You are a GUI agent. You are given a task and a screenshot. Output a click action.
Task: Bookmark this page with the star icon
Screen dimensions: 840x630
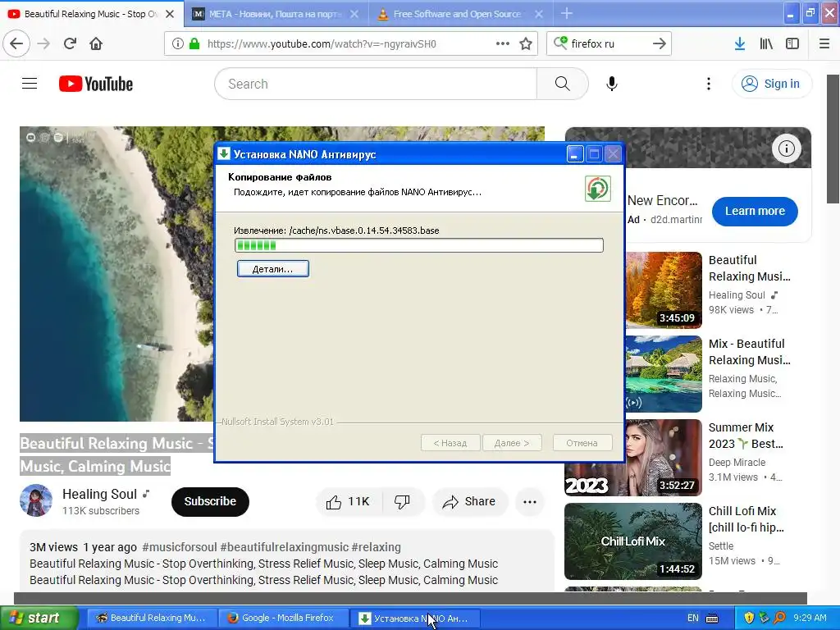click(x=526, y=43)
